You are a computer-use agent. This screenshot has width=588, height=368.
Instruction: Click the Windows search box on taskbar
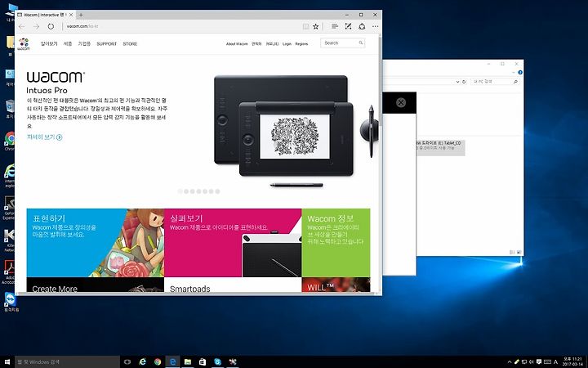point(67,362)
